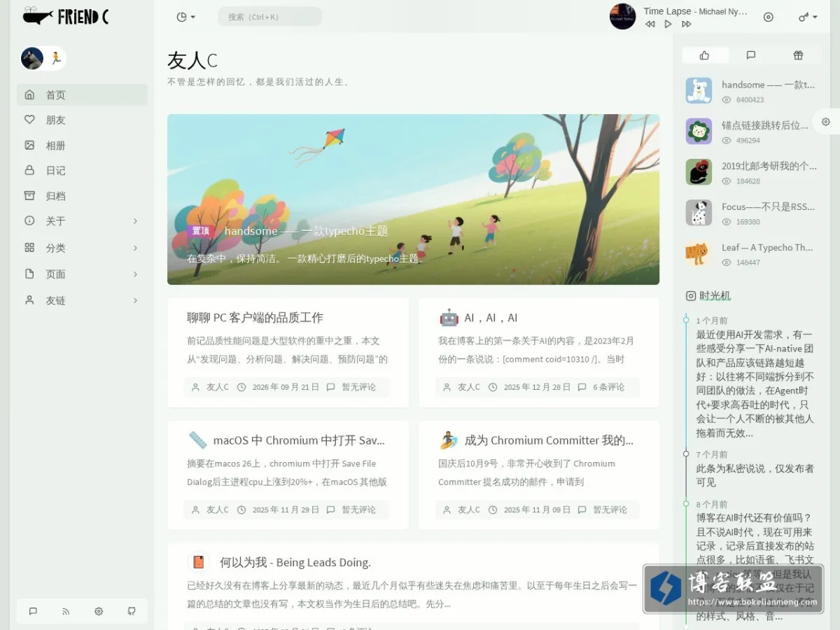Viewport: 840px width, 630px height.
Task: Focus the 搜索 (Ctrl+K) search box
Action: (269, 17)
